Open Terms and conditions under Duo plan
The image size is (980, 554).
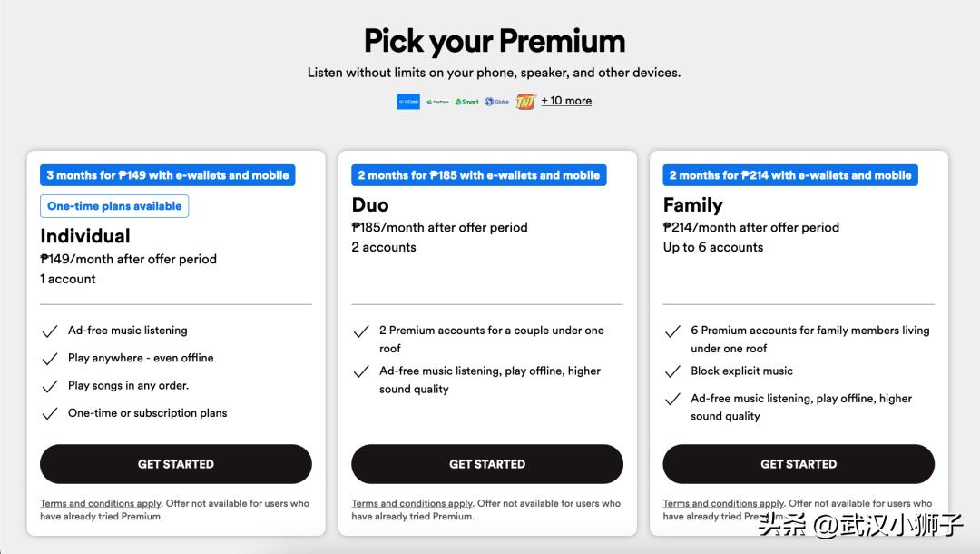(412, 503)
